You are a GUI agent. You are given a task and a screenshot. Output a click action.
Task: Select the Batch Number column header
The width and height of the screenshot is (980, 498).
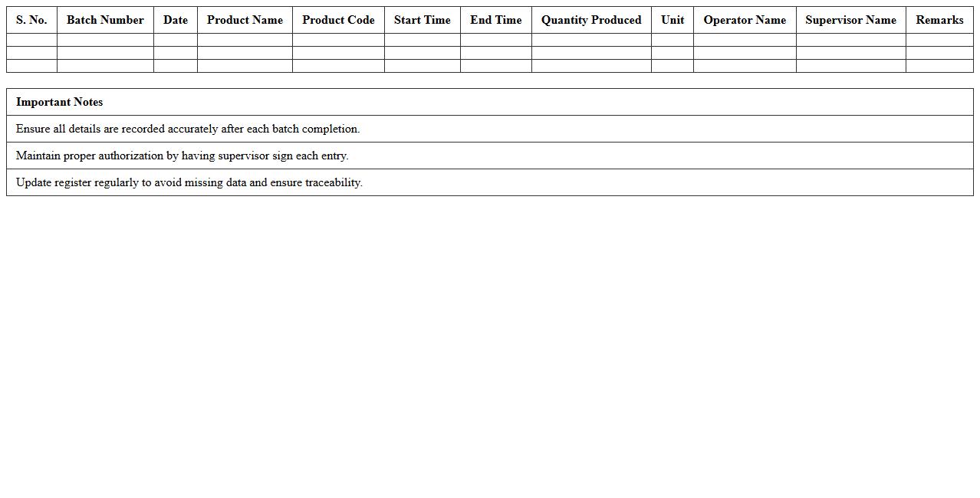[105, 20]
